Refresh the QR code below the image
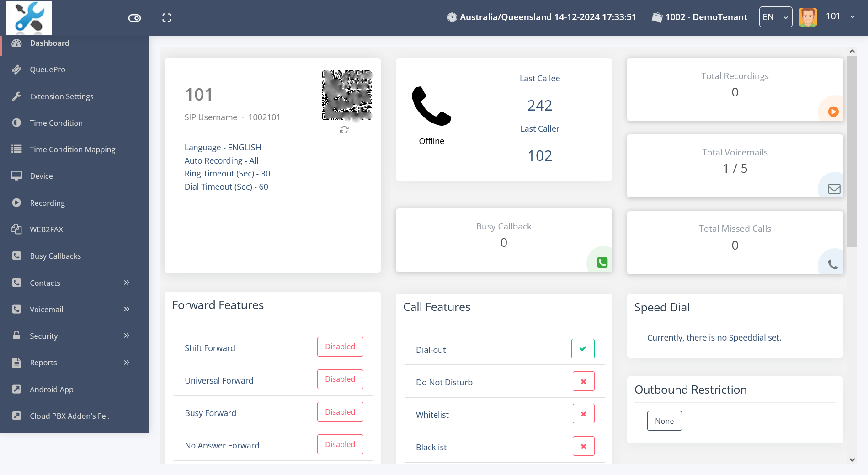Screen dimensions: 868x475 coord(344,130)
